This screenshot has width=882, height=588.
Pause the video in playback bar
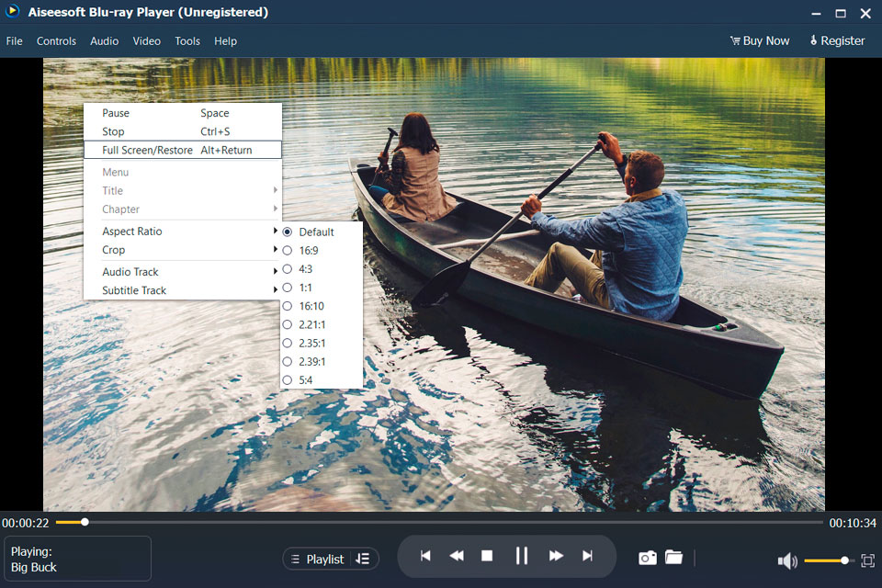522,556
